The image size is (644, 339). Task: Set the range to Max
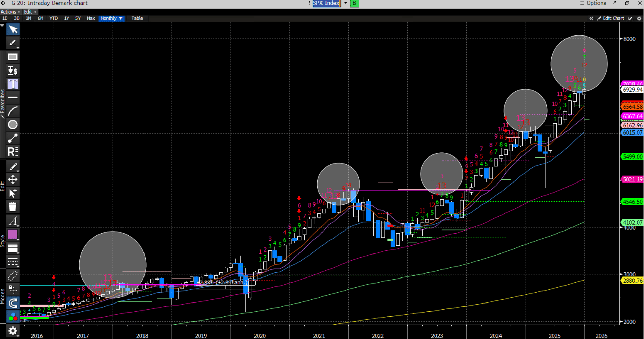pos(91,18)
